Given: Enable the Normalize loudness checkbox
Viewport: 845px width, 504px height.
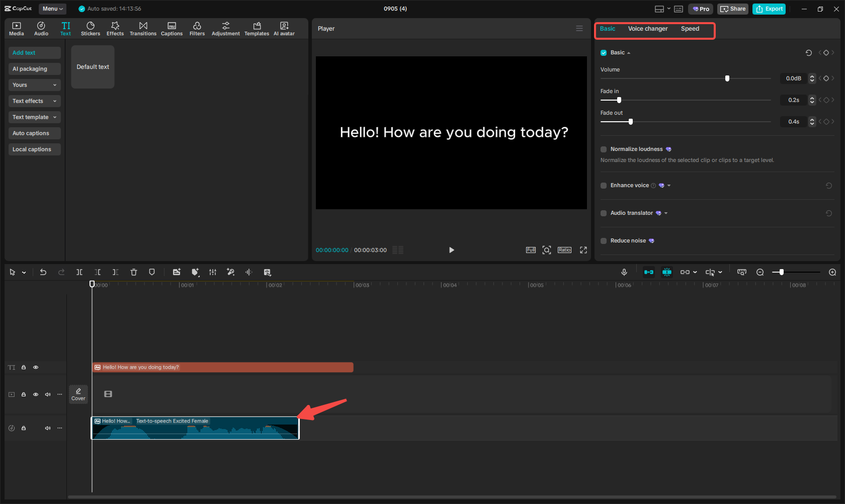Looking at the screenshot, I should click(x=604, y=149).
